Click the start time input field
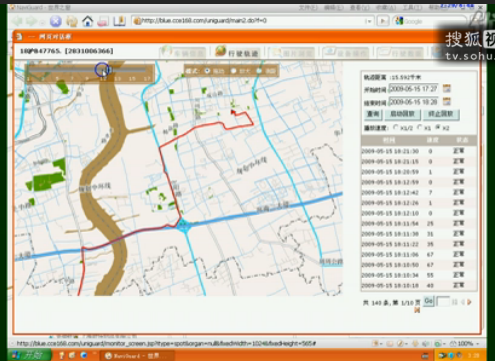The height and width of the screenshot is (361, 495). pos(413,89)
